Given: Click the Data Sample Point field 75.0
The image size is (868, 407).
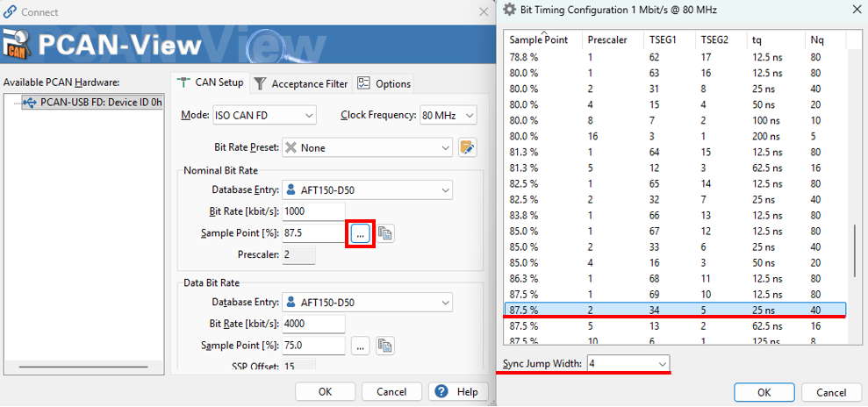Looking at the screenshot, I should coord(314,346).
